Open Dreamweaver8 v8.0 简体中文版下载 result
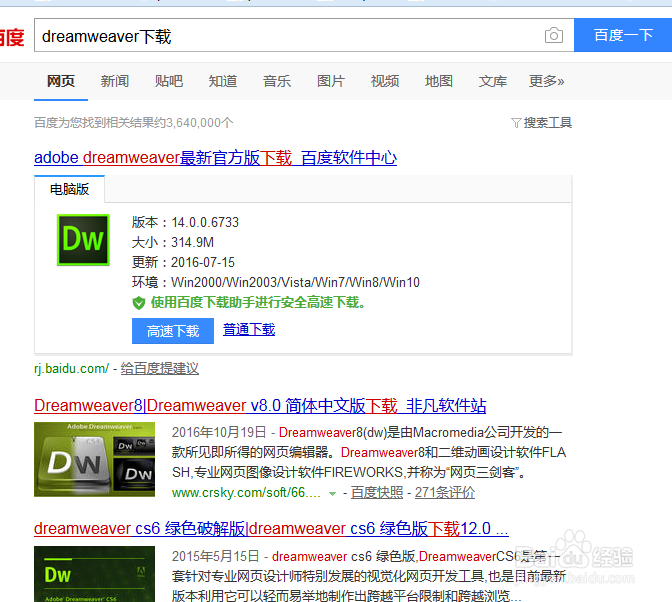Image resolution: width=672 pixels, height=602 pixels. (260, 405)
